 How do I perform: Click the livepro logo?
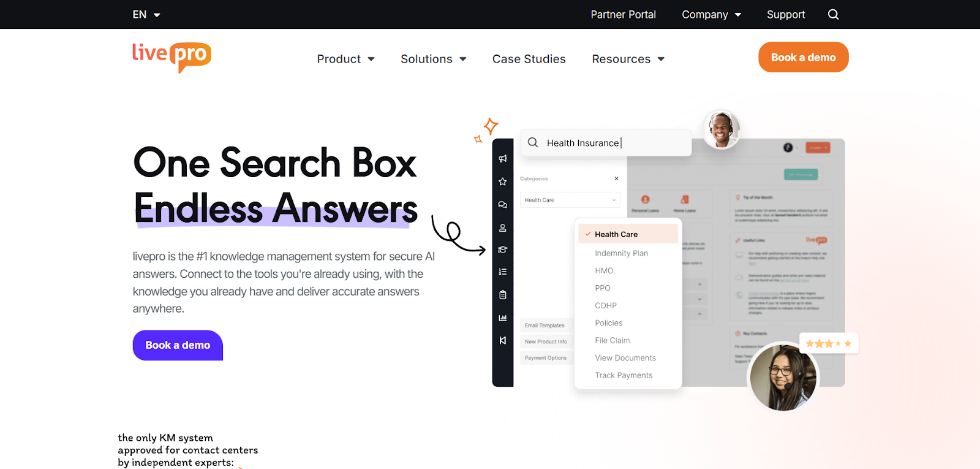tap(171, 58)
